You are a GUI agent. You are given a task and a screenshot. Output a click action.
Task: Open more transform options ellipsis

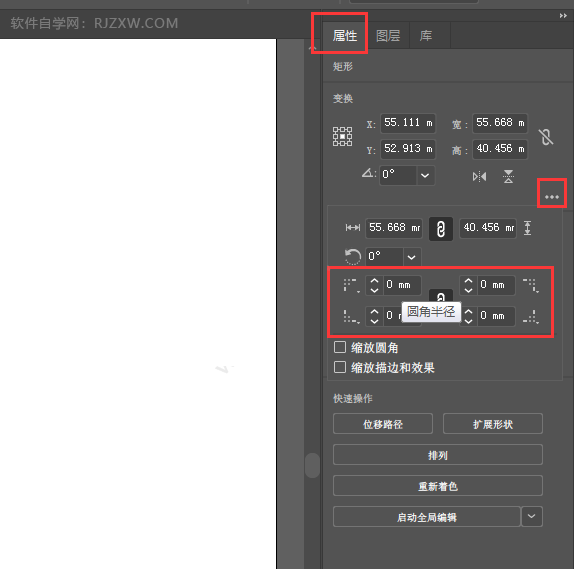(552, 197)
